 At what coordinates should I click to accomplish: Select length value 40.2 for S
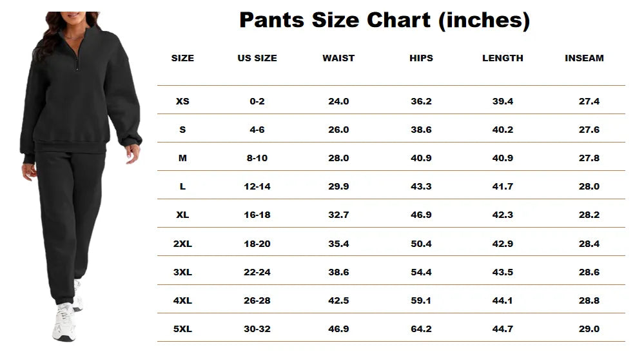click(x=503, y=130)
